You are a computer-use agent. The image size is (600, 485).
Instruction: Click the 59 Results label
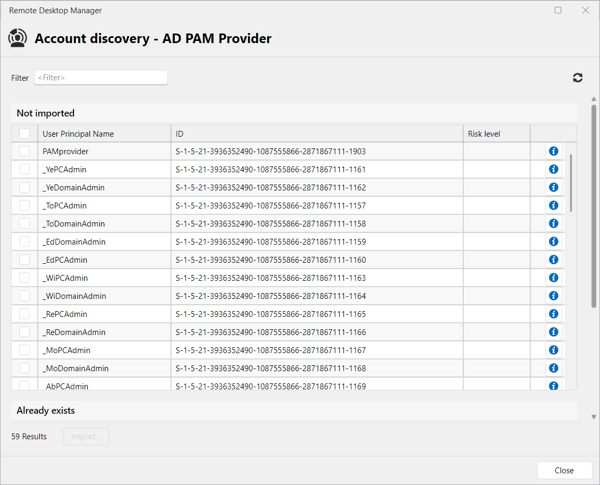click(29, 436)
